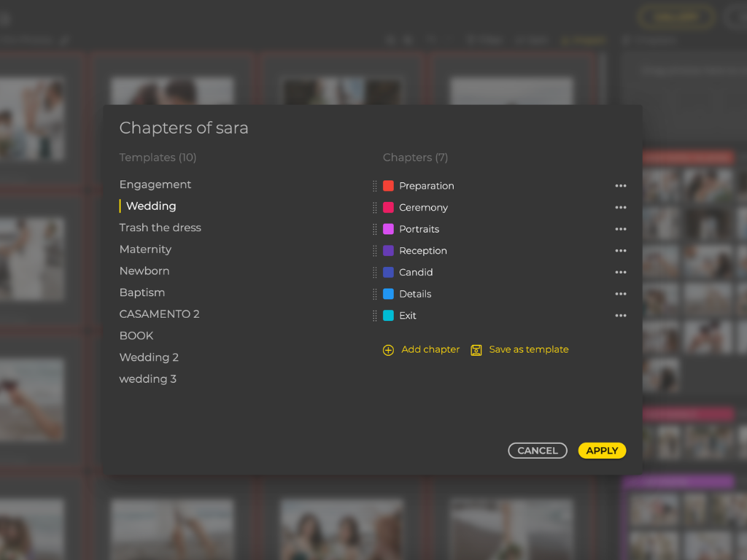Change the magenta Portraits color swatch
Screen dimensions: 747x560
[388, 229]
